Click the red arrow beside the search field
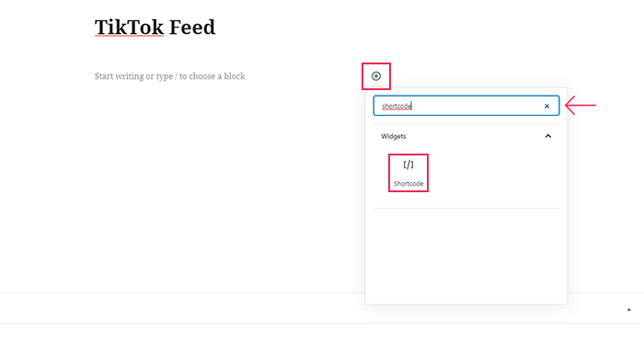 tap(581, 106)
